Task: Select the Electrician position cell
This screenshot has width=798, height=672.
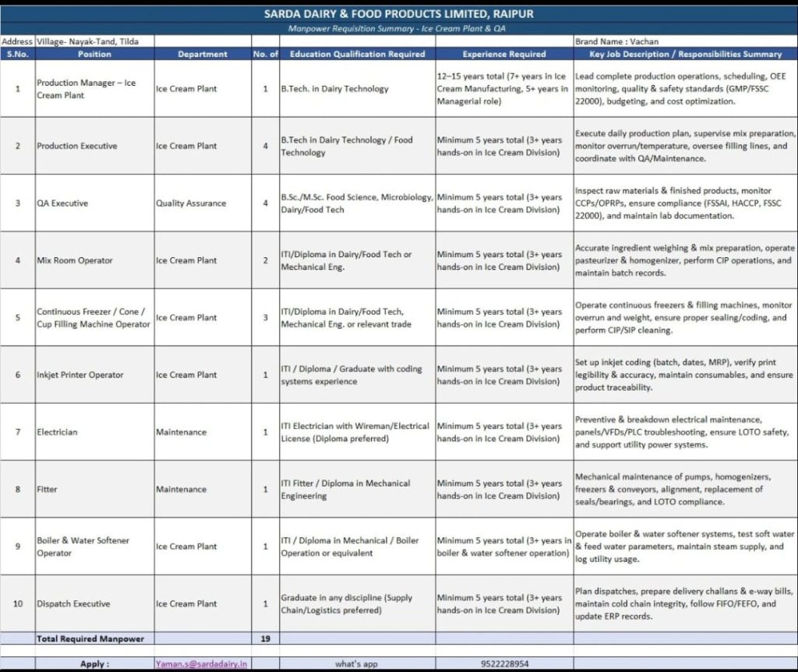Action: click(x=94, y=432)
